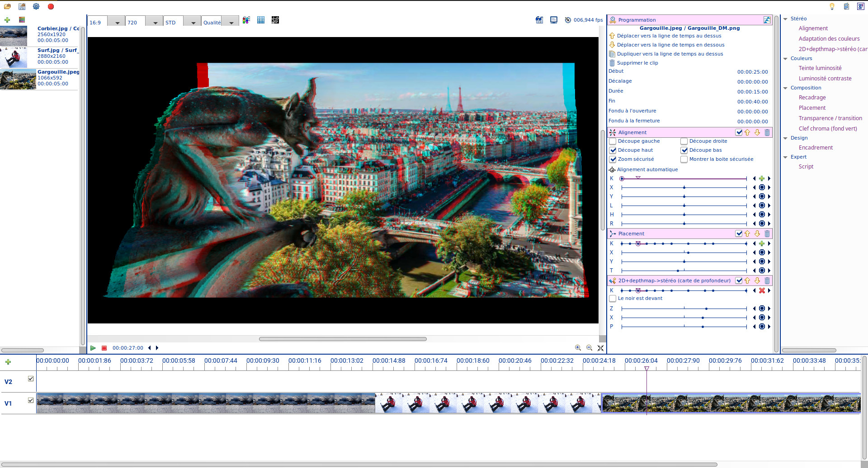Delete the Alignement effect with trash icon
This screenshot has width=868, height=468.
[767, 132]
